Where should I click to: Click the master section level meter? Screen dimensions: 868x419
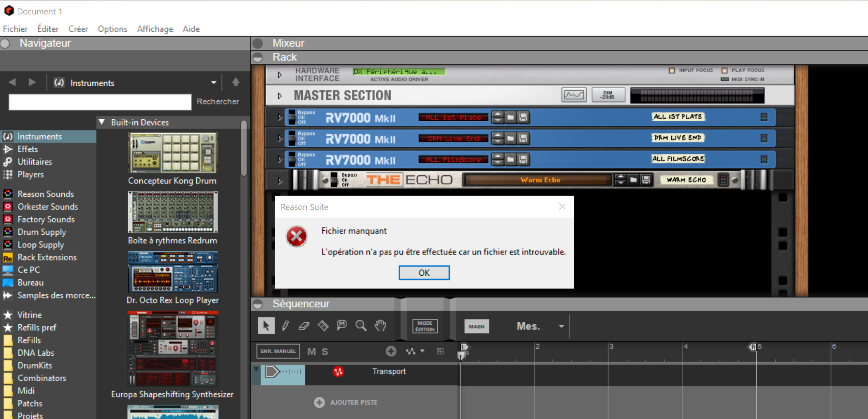click(697, 96)
